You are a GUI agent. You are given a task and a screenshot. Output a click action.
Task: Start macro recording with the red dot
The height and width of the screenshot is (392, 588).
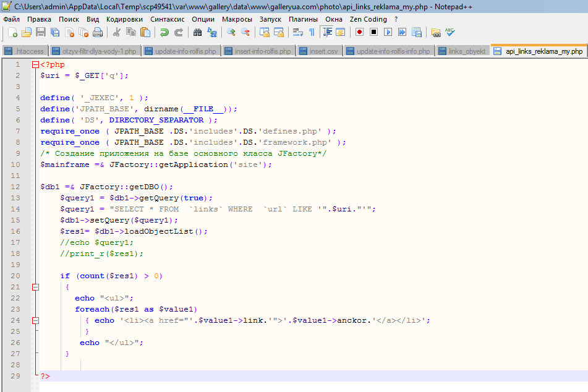click(x=359, y=32)
